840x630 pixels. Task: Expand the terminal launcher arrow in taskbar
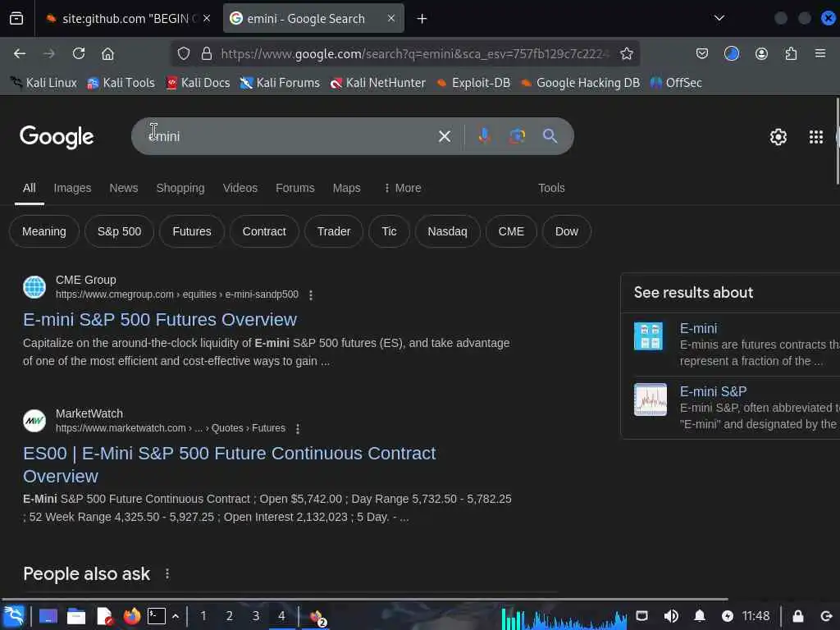176,616
